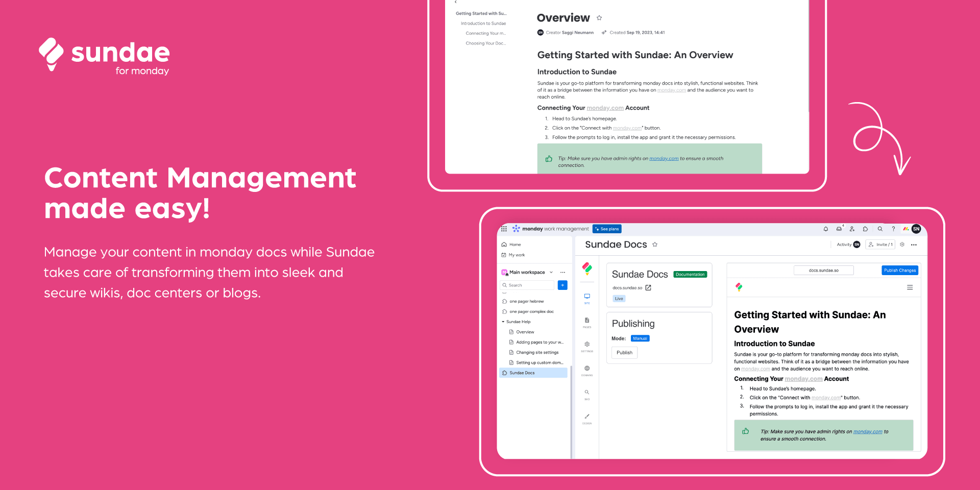Click the monday work management logo

pyautogui.click(x=550, y=229)
